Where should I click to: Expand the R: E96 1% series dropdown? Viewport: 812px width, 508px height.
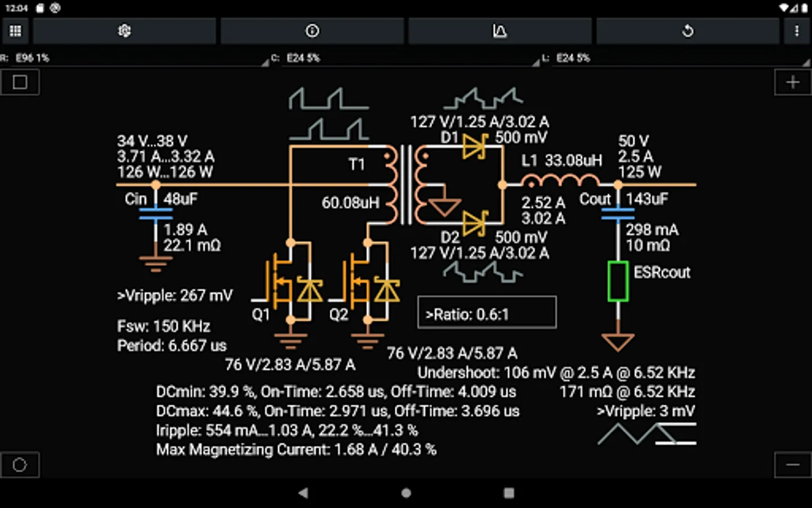[134, 58]
